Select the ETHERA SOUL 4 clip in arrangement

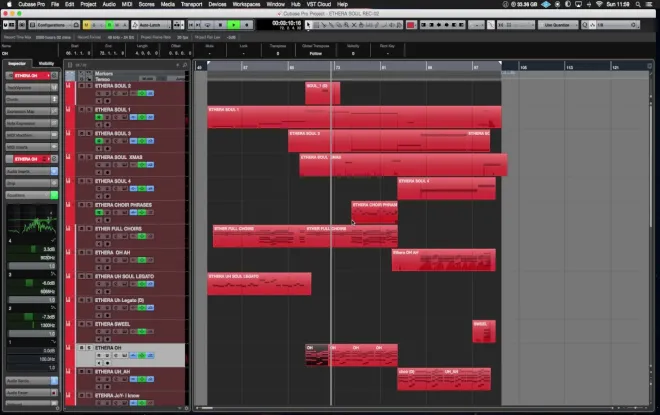coord(446,189)
